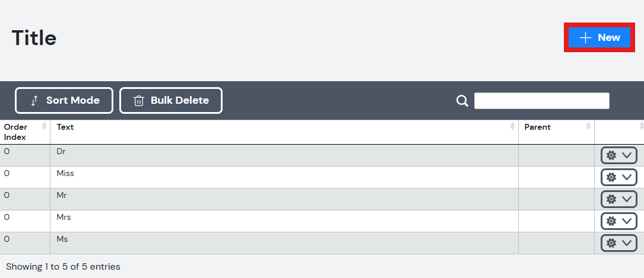
Task: Enable Sort Mode
Action: coord(64,100)
